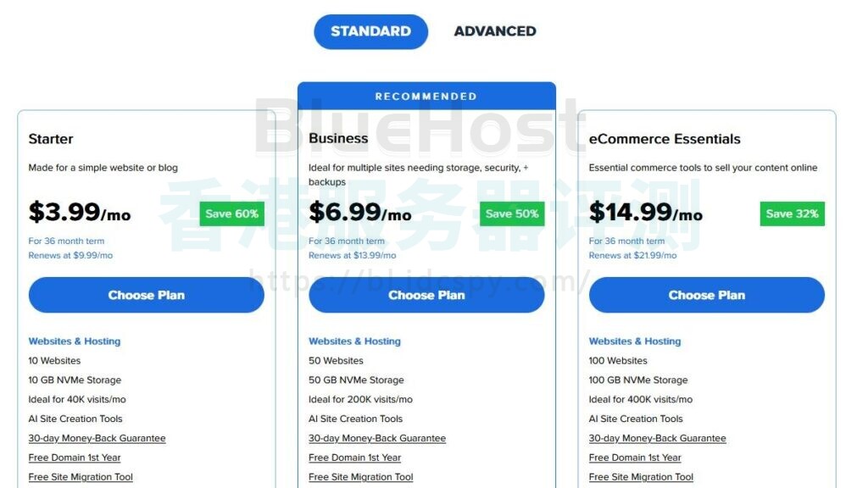Click the Save 50% badge

(512, 213)
